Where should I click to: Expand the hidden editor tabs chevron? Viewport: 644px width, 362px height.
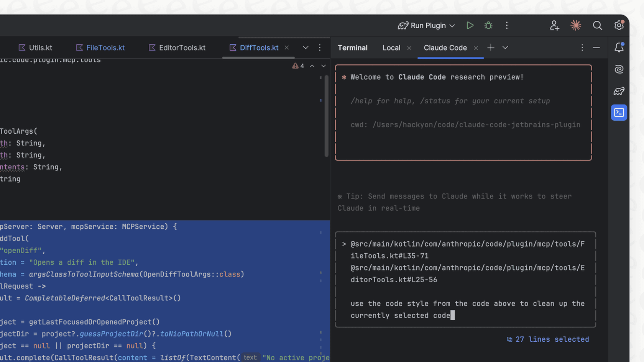[x=306, y=48]
